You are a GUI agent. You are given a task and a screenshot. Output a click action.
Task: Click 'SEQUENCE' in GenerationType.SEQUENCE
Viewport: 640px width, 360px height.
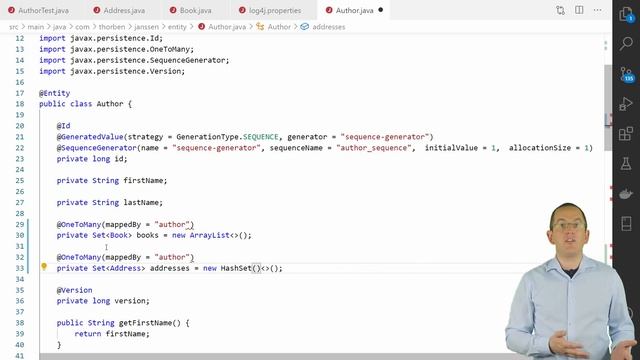click(260, 137)
